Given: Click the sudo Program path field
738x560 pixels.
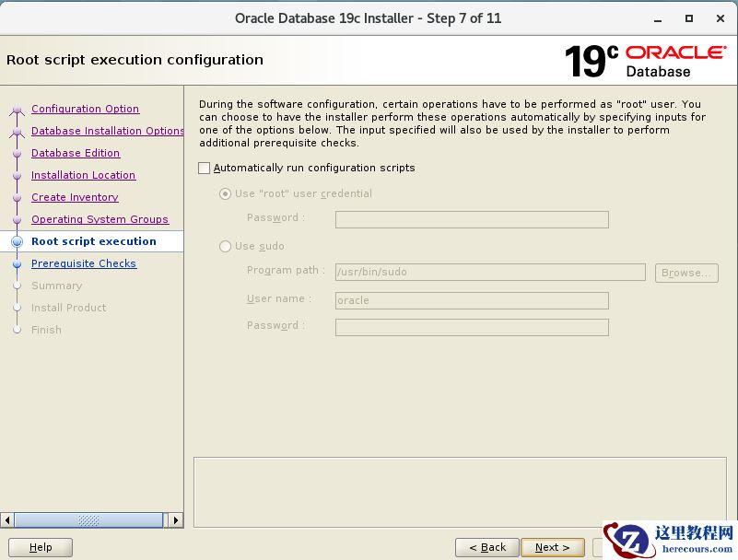Looking at the screenshot, I should [490, 272].
